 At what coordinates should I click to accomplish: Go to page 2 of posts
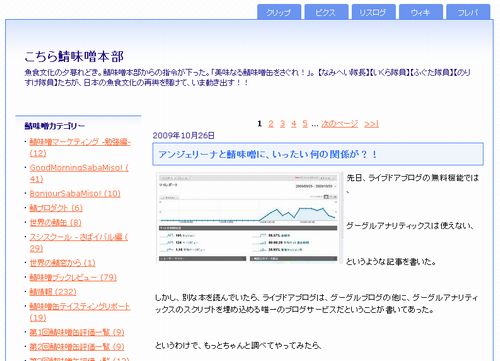[x=271, y=124]
